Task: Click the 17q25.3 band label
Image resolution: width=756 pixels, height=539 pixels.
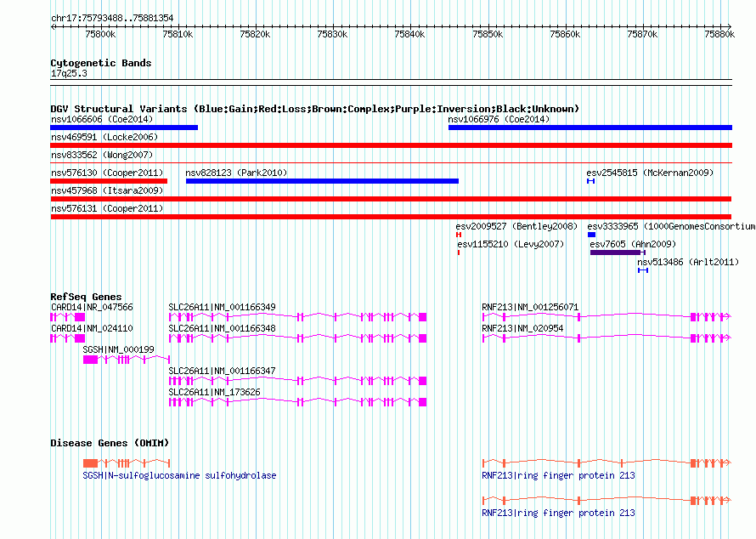Action: click(69, 73)
